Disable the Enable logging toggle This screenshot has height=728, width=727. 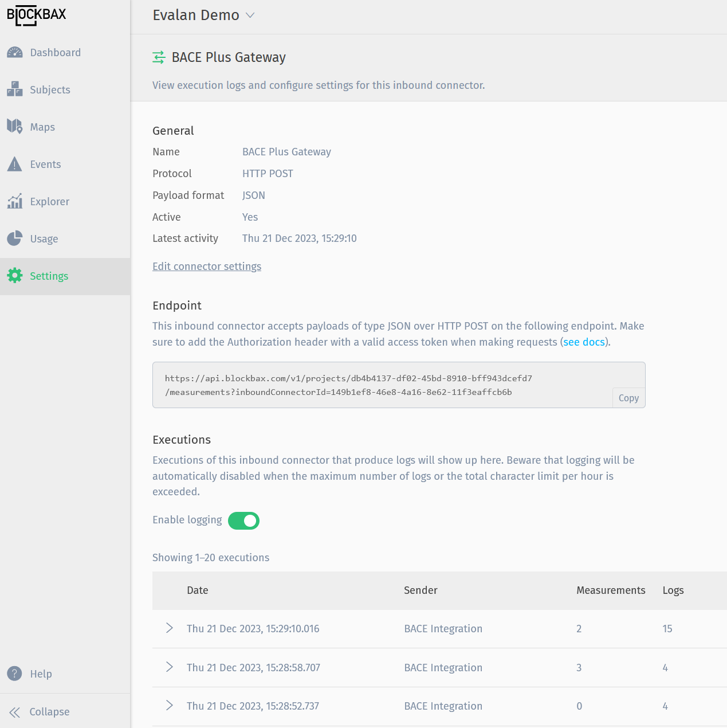point(243,520)
